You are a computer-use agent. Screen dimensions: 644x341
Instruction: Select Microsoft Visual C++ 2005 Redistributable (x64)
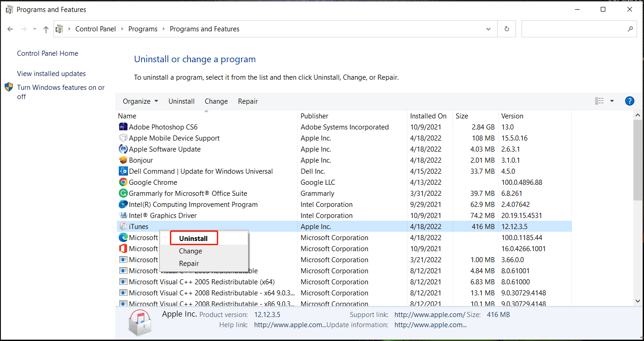[202, 282]
